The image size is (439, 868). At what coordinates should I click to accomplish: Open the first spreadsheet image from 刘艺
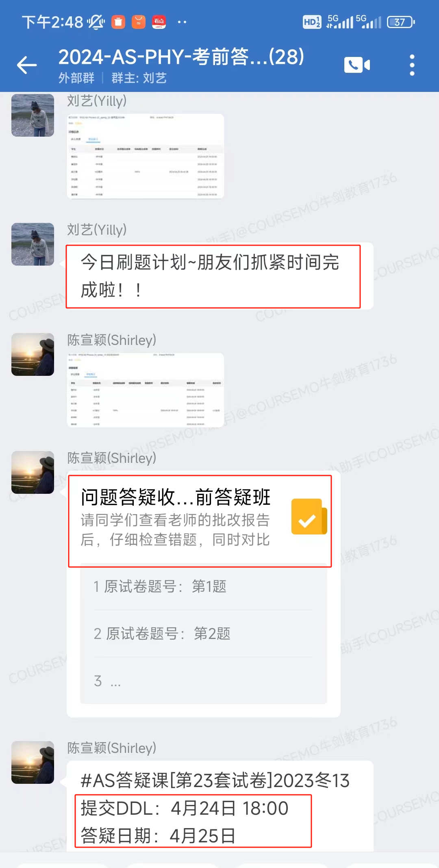click(146, 156)
